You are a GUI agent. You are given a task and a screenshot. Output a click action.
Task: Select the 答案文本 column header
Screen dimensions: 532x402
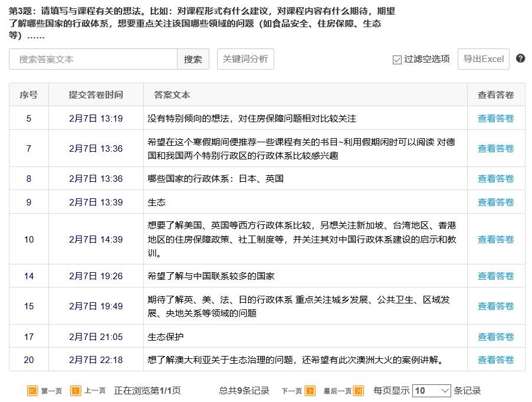172,95
